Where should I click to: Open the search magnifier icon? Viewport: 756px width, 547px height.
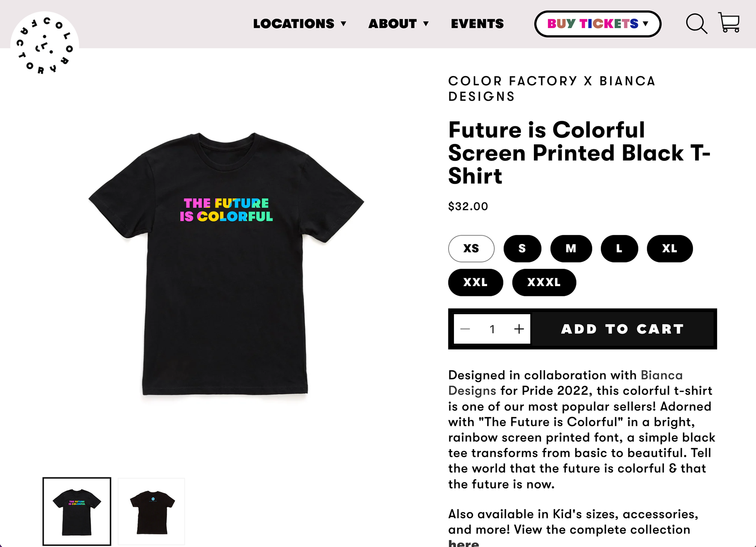696,24
